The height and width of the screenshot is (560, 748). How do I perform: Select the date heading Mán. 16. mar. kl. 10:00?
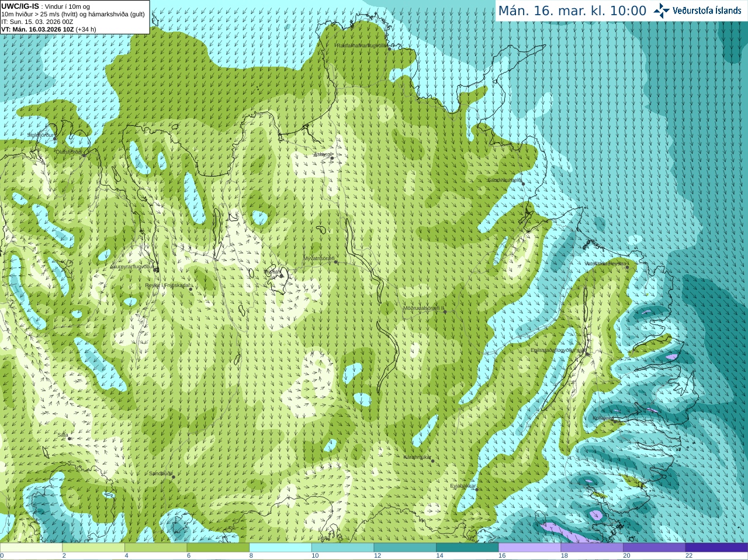tap(572, 11)
